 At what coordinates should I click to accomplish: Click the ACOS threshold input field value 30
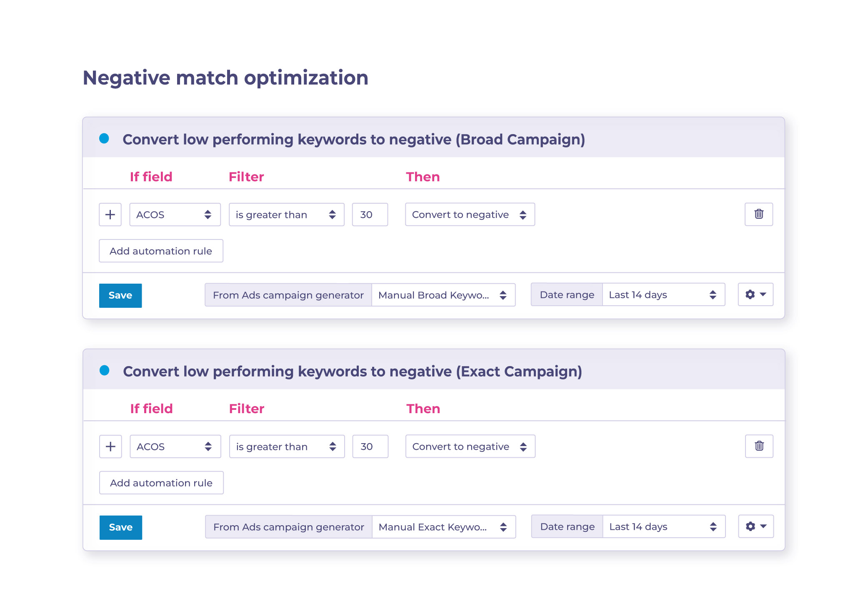(x=369, y=214)
